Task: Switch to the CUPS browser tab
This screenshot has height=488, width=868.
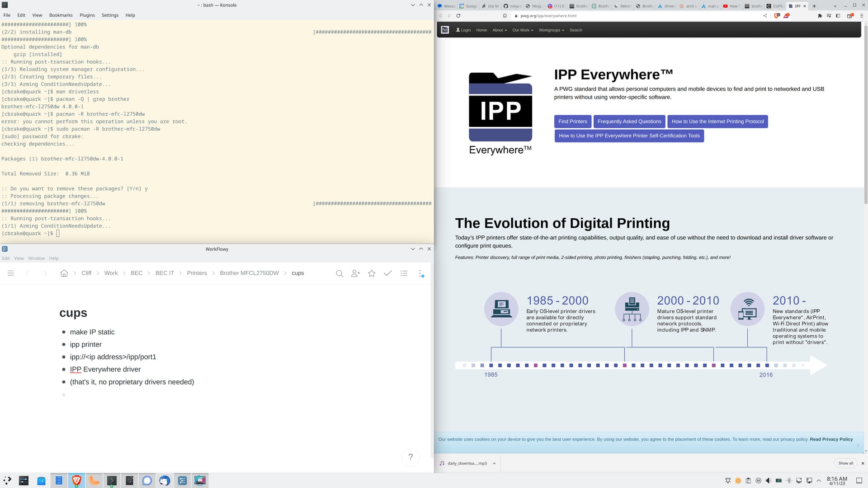Action: pyautogui.click(x=776, y=6)
